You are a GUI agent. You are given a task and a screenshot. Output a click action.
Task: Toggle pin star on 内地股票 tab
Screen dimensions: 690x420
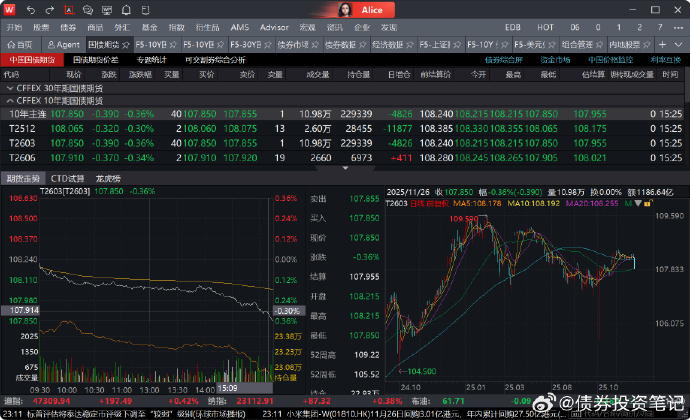tap(646, 45)
